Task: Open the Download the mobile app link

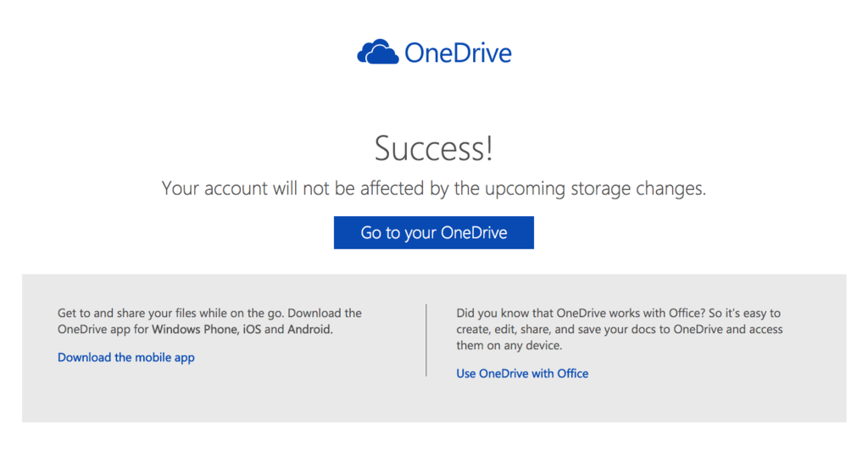Action: 126,358
